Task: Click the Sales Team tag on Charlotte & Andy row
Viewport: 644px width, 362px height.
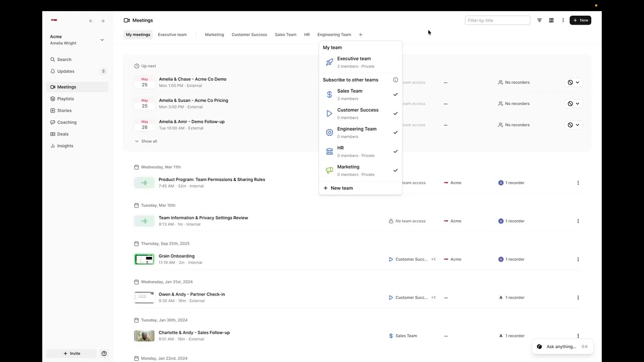Action: (x=403, y=336)
